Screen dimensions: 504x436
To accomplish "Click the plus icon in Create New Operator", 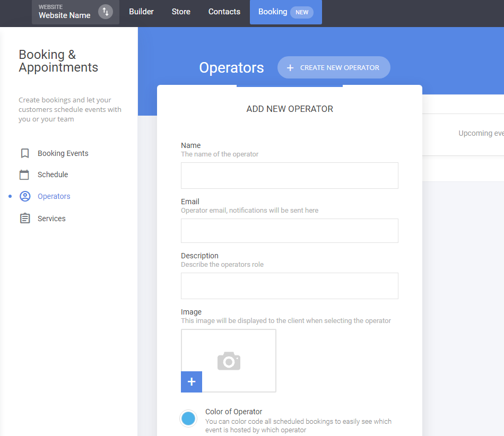I will pos(290,68).
